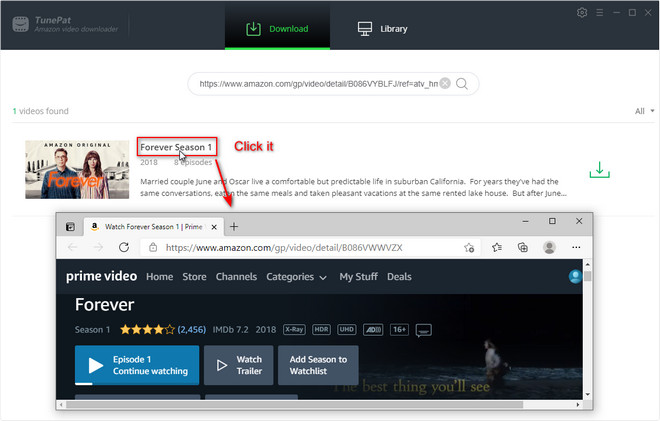Expand the All filter dropdown
The width and height of the screenshot is (660, 421).
pos(644,111)
